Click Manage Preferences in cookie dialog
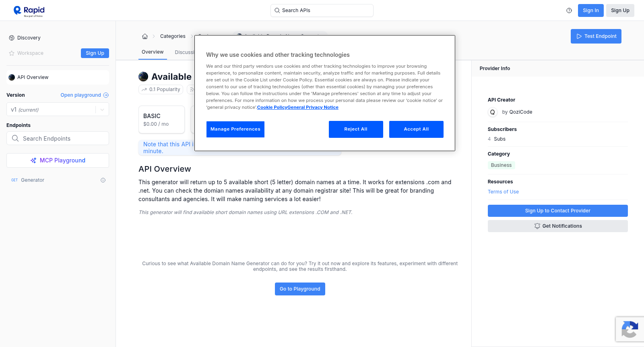This screenshot has height=347, width=644. (235, 129)
